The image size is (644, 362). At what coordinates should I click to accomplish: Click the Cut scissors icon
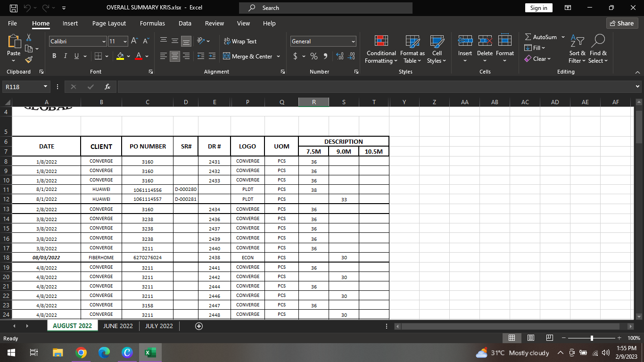(29, 37)
